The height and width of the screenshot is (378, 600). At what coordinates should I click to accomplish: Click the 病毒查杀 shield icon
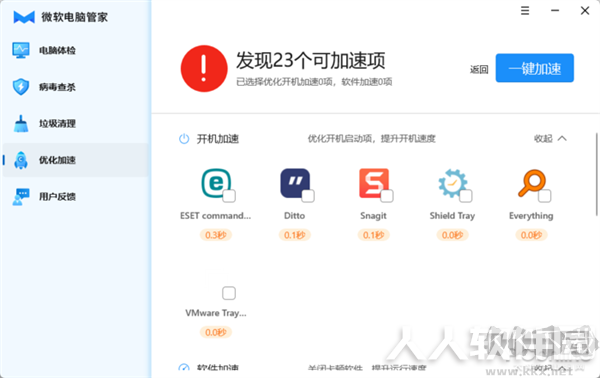21,87
